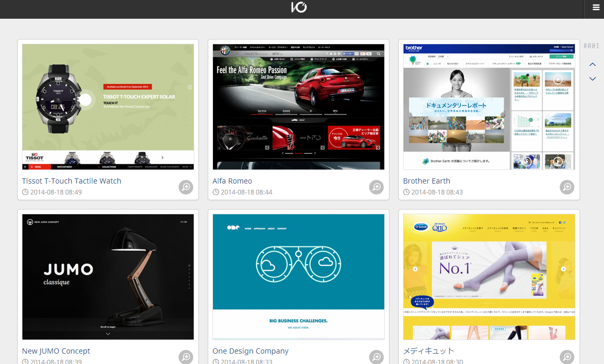This screenshot has height=364, width=604.
Task: Zoom into New JUMO Concept card
Action: tap(186, 357)
